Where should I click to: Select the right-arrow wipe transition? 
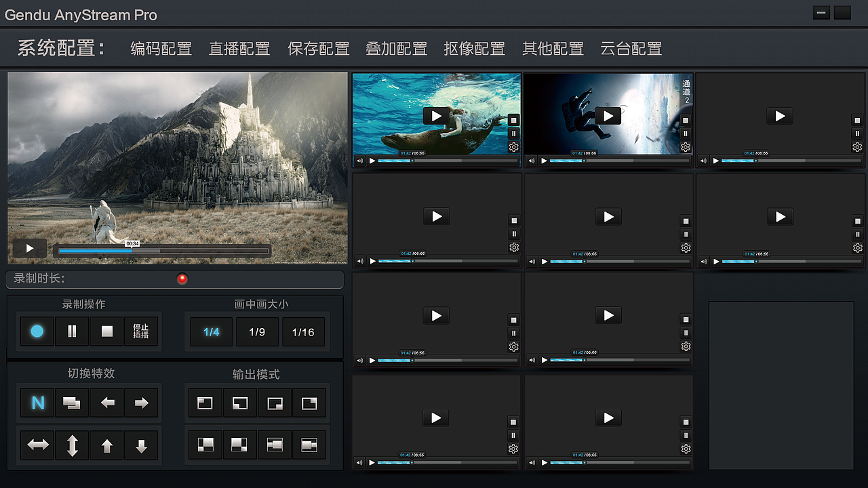pos(141,403)
